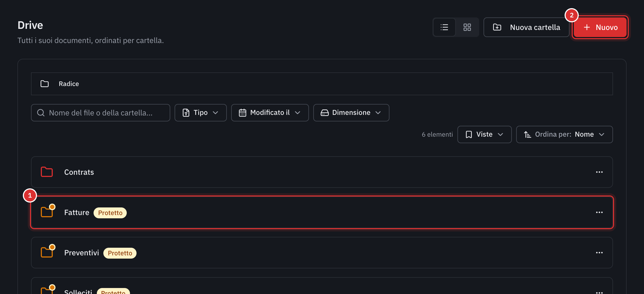This screenshot has width=644, height=294.
Task: Click the search magnifier icon
Action: click(41, 113)
